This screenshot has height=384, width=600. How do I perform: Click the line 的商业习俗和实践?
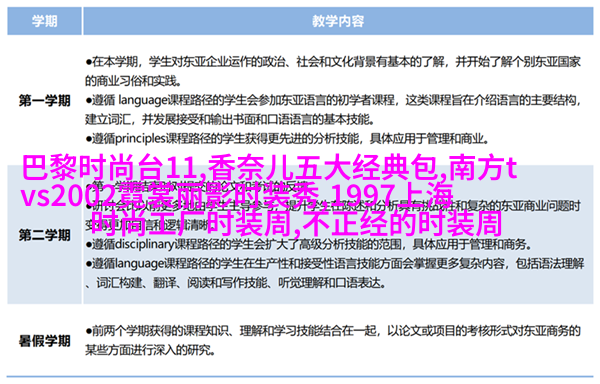pyautogui.click(x=133, y=81)
